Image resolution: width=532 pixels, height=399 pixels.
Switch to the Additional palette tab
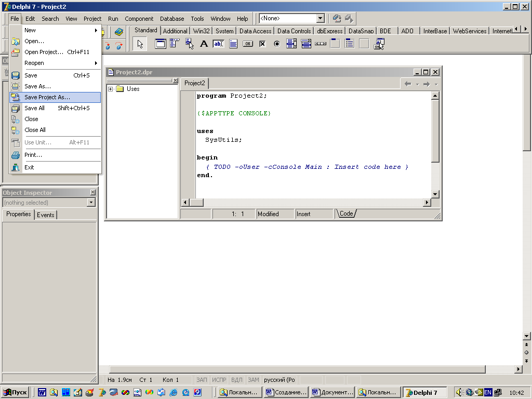coord(175,31)
